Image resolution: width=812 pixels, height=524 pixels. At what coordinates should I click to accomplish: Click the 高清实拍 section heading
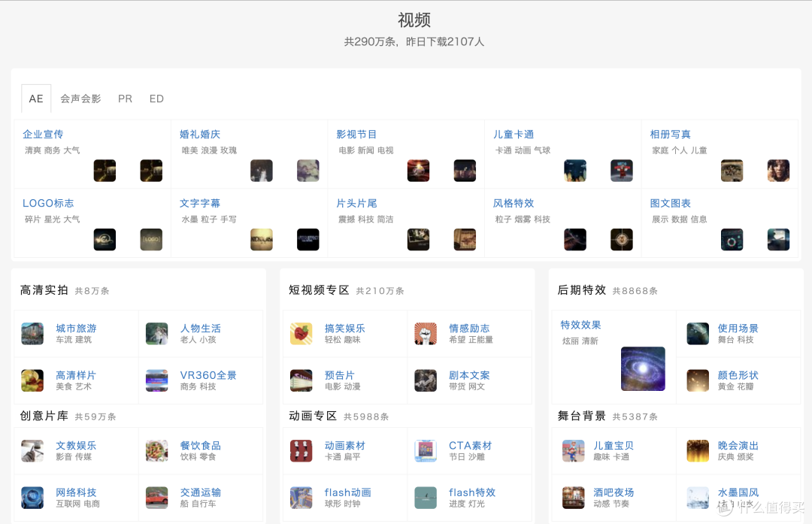click(44, 290)
